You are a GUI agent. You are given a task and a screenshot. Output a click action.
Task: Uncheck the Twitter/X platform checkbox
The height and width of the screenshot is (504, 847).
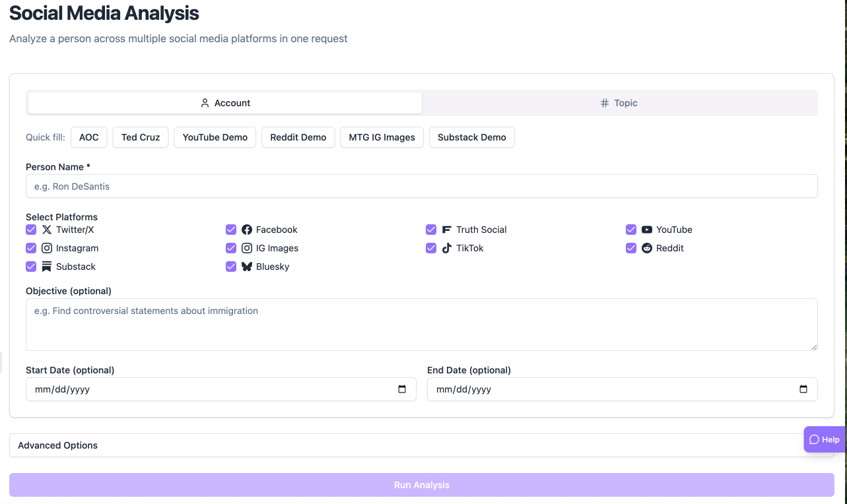(31, 230)
